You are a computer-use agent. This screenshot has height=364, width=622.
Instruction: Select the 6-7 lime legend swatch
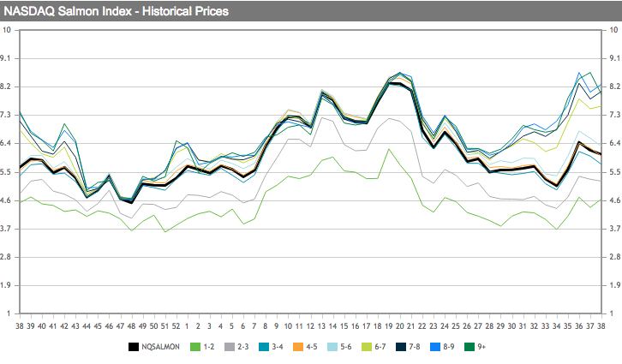pos(367,347)
